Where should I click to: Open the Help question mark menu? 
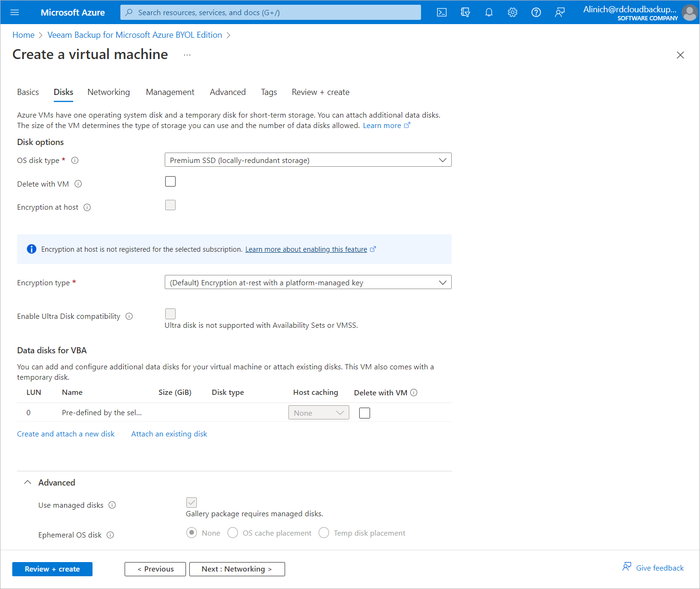click(x=536, y=12)
